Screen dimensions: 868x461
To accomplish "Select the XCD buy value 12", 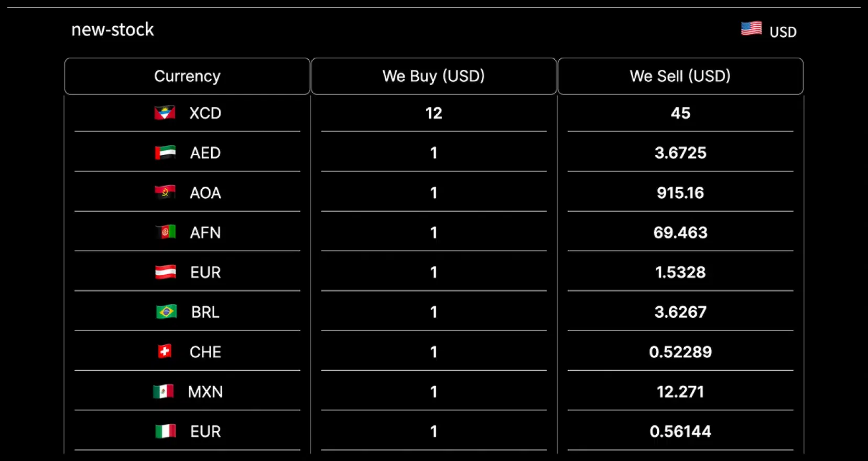I will click(x=433, y=113).
